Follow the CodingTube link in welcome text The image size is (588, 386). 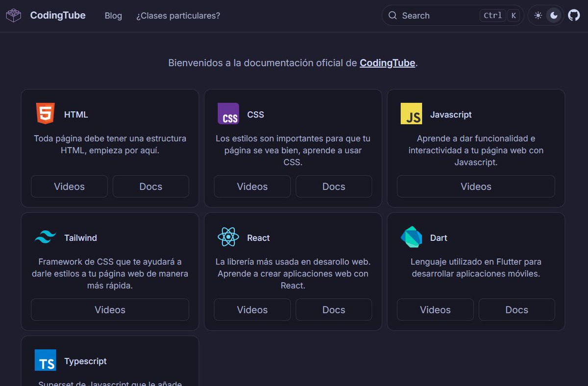pyautogui.click(x=388, y=63)
